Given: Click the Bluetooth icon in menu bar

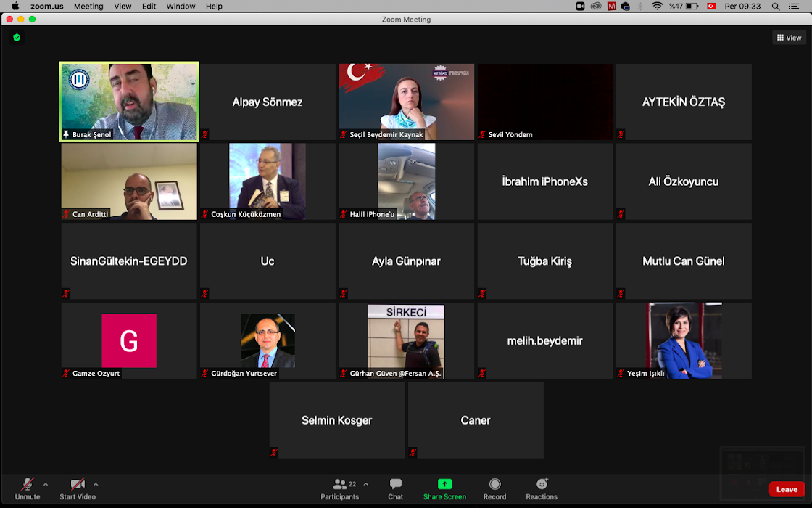Looking at the screenshot, I should point(640,6).
